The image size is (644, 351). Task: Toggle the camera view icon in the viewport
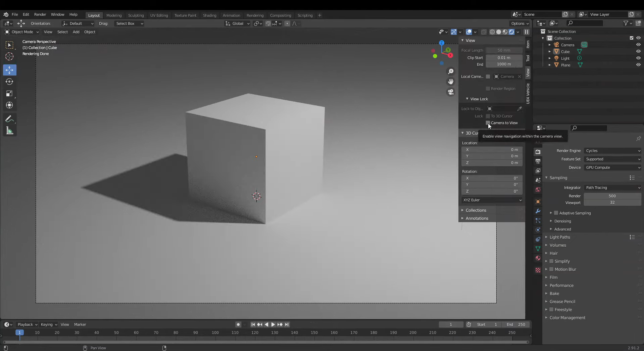451,92
